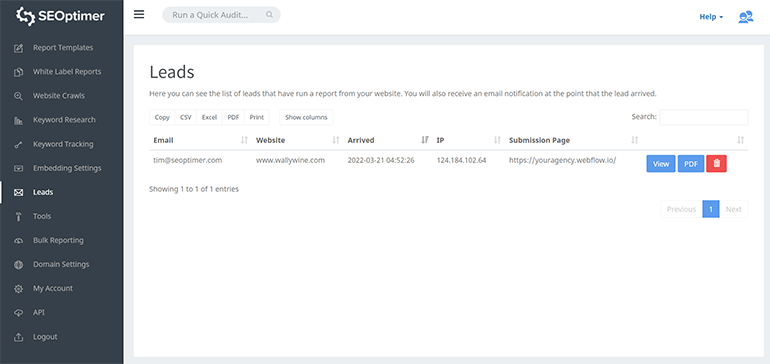Click the Previous pagination button
The image size is (770, 364).
click(x=681, y=209)
